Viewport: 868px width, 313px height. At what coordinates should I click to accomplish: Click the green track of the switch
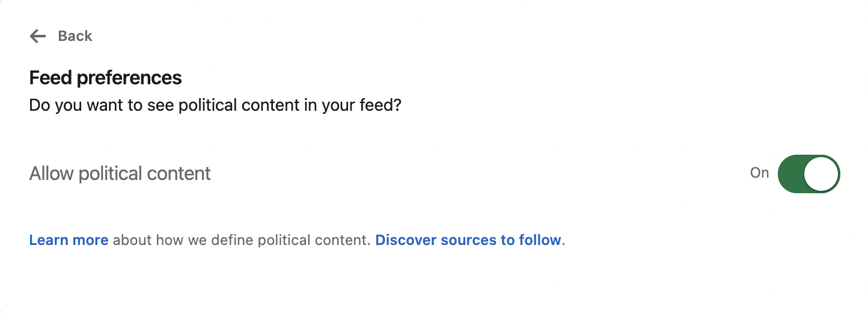(x=790, y=173)
